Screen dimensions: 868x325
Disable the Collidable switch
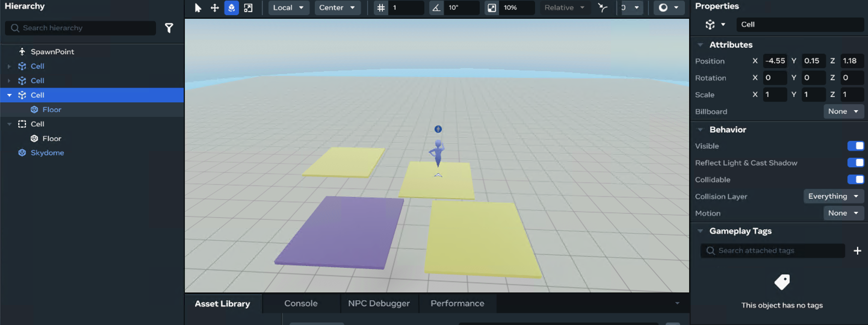click(855, 180)
